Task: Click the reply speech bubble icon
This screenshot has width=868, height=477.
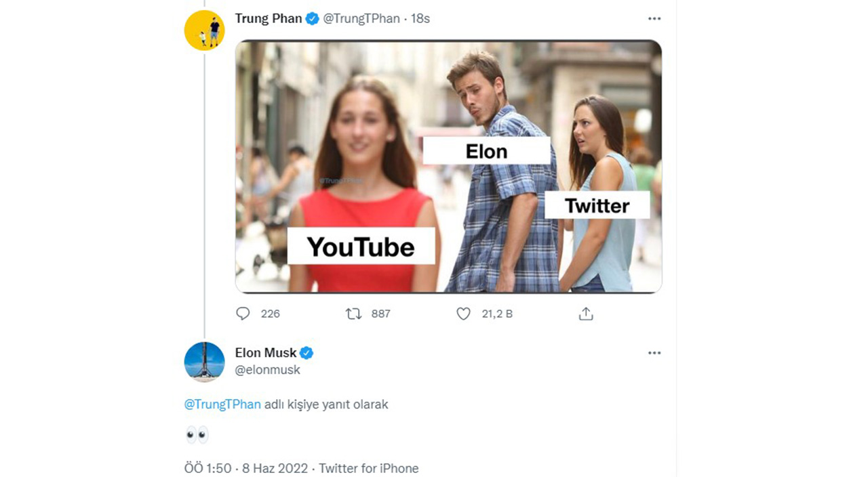Action: pyautogui.click(x=243, y=314)
